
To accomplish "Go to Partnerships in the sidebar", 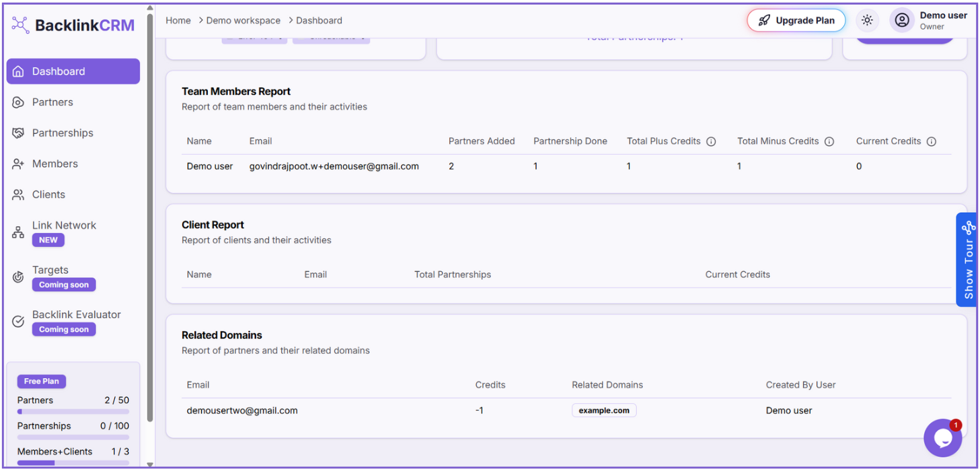I will point(63,133).
